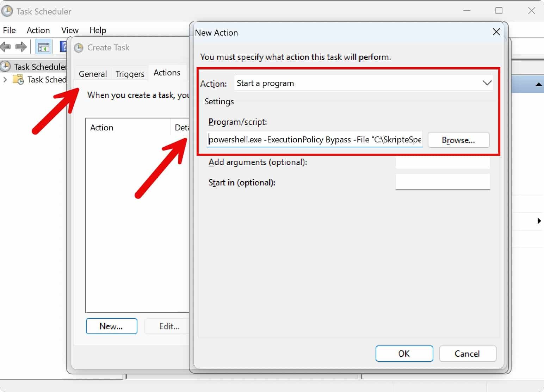Cancel the New Action dialog
Screen dimensions: 544x392
tap(468, 354)
